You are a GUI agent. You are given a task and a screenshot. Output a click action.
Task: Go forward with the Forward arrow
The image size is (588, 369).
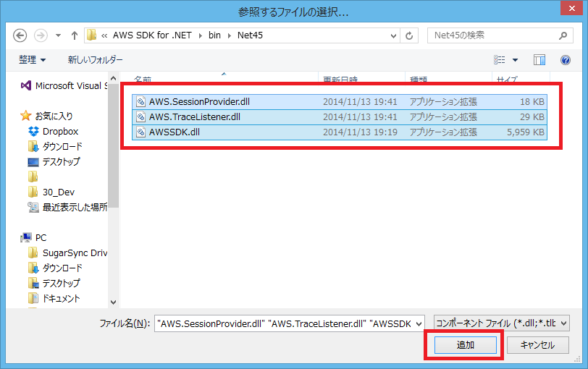[x=41, y=35]
